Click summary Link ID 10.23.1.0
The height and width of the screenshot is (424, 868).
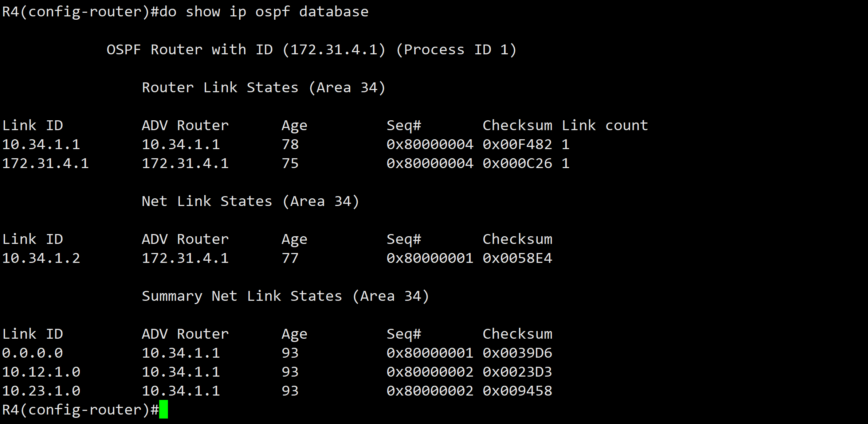click(x=41, y=391)
